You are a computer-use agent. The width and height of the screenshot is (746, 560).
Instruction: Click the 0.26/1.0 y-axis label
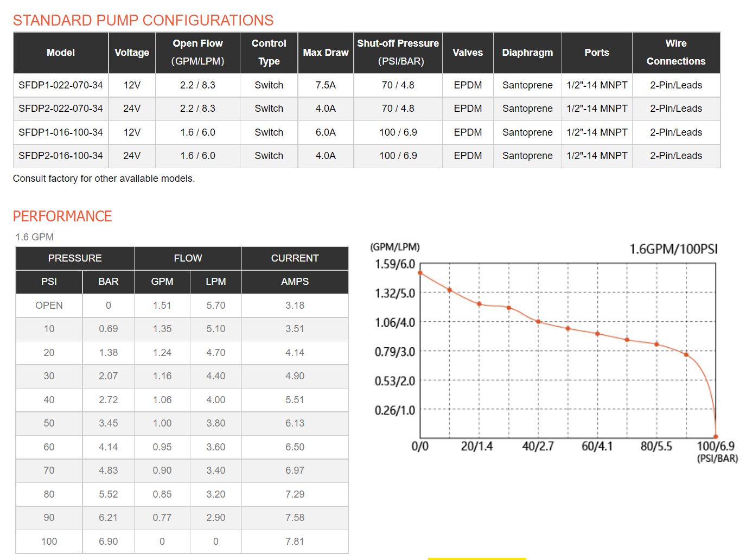pos(395,411)
